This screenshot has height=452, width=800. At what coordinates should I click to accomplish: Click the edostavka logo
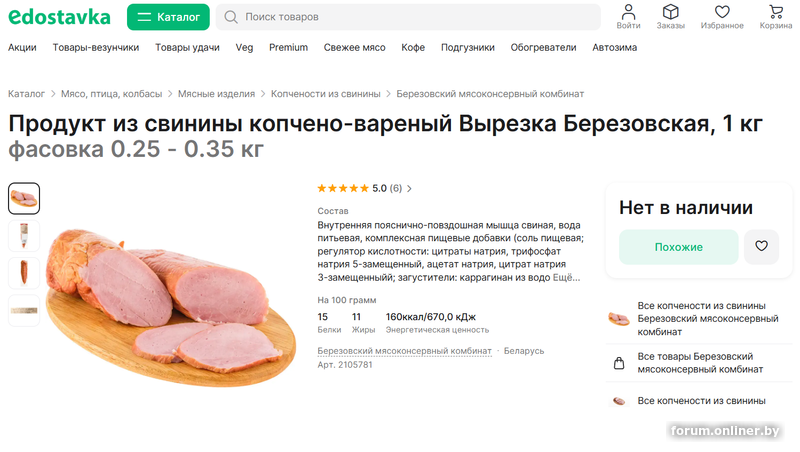(59, 17)
